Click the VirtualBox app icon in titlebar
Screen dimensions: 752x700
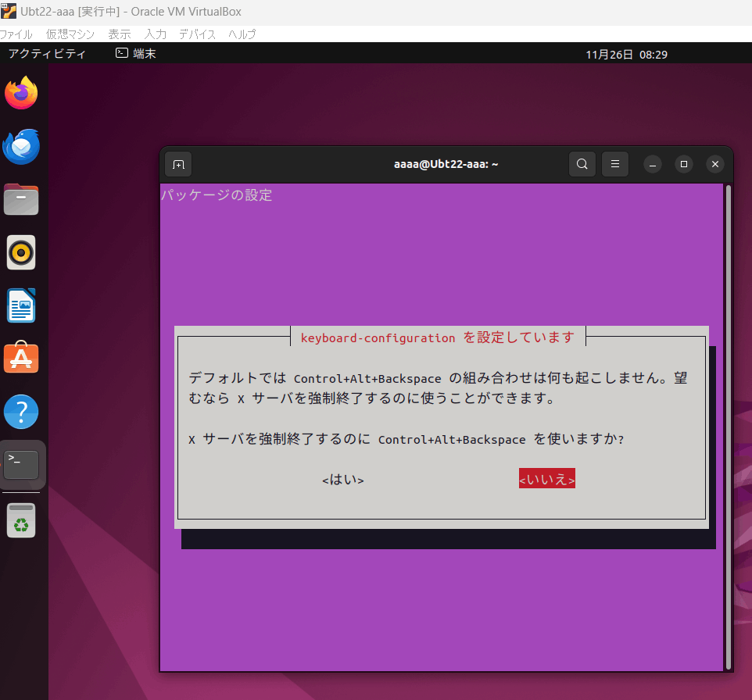click(9, 11)
